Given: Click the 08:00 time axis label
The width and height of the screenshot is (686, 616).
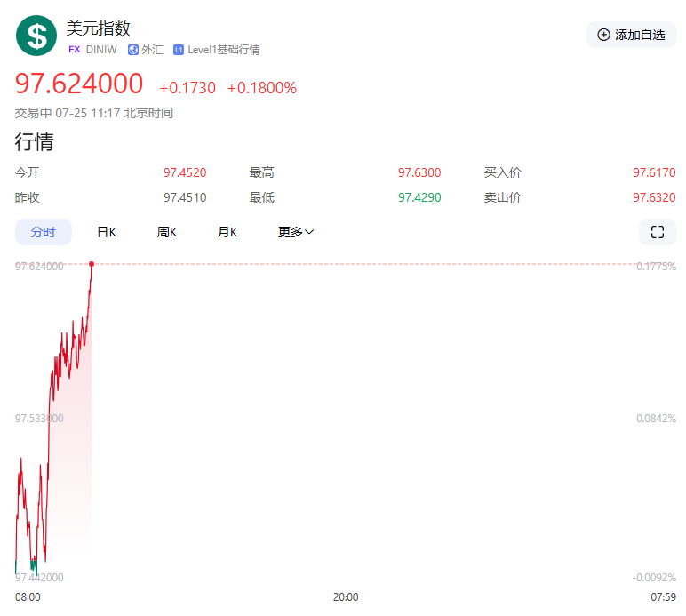Looking at the screenshot, I should click(28, 597).
